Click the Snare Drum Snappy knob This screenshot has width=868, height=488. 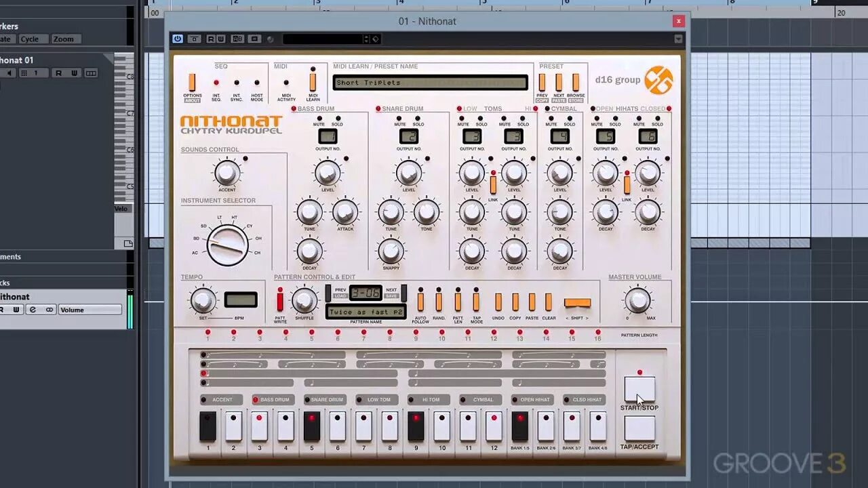point(391,251)
